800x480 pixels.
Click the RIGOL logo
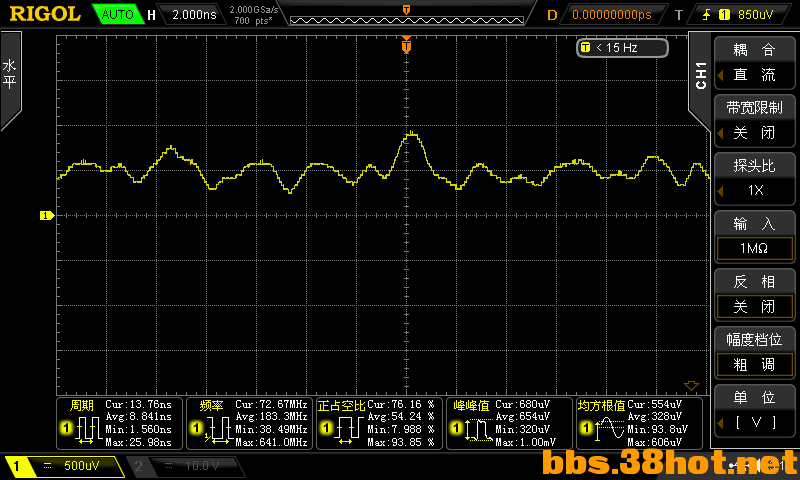coord(45,14)
